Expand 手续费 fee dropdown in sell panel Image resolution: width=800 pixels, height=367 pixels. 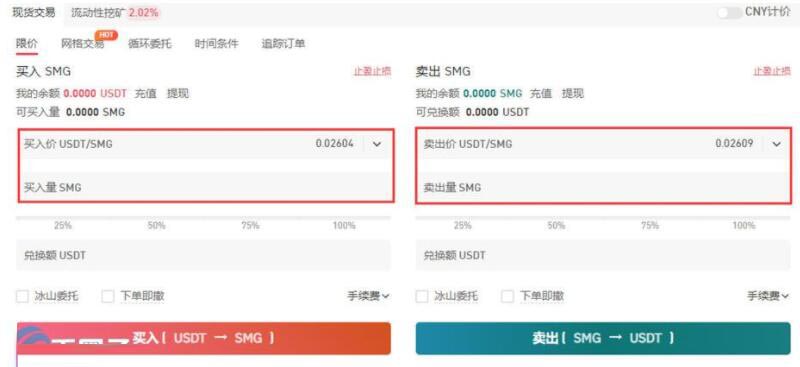(x=768, y=296)
